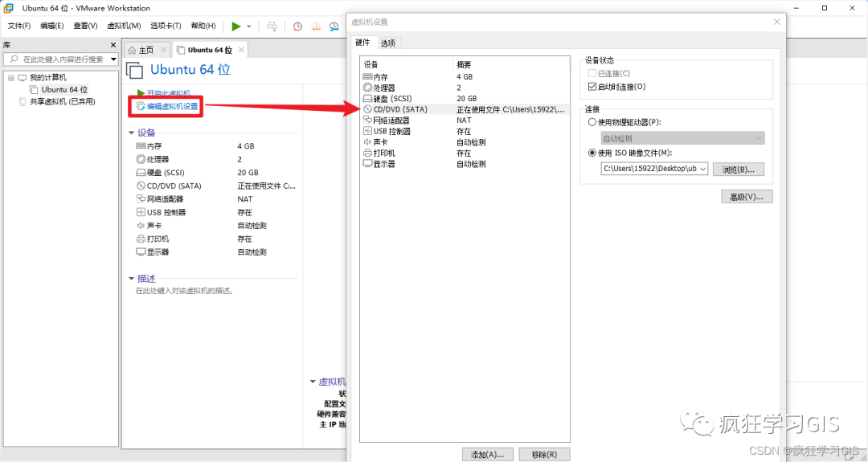Click 处理器 chip icon in main window list
868x462 pixels.
140,159
